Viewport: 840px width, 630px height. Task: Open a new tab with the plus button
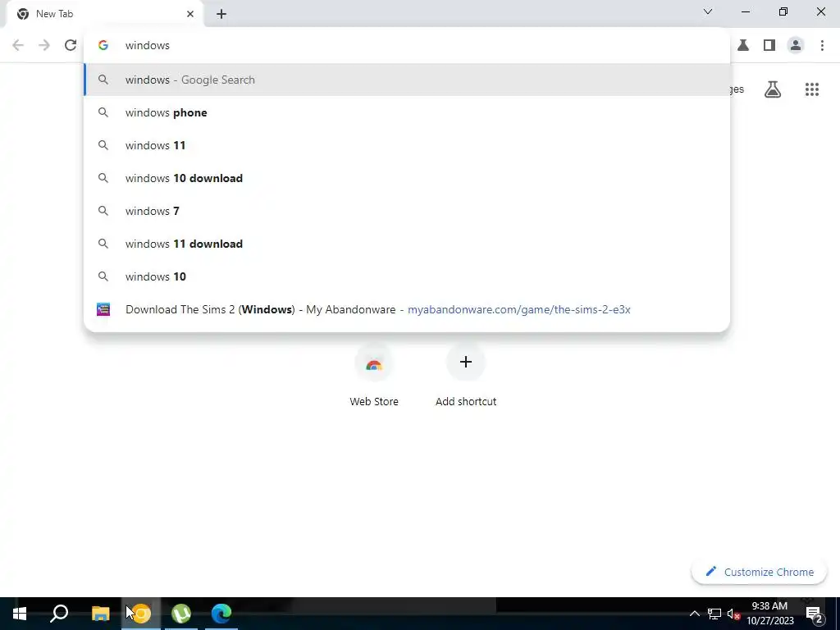221,14
